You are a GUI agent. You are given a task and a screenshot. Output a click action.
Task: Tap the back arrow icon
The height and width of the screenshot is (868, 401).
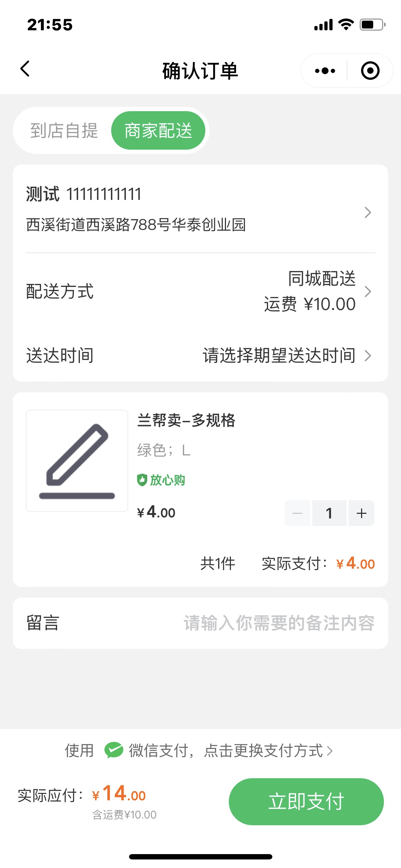(x=25, y=69)
